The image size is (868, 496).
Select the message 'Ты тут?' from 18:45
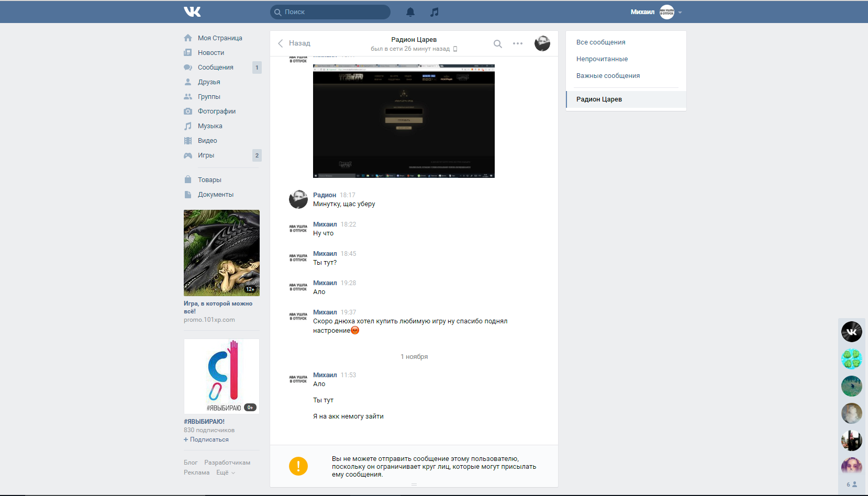pyautogui.click(x=325, y=263)
